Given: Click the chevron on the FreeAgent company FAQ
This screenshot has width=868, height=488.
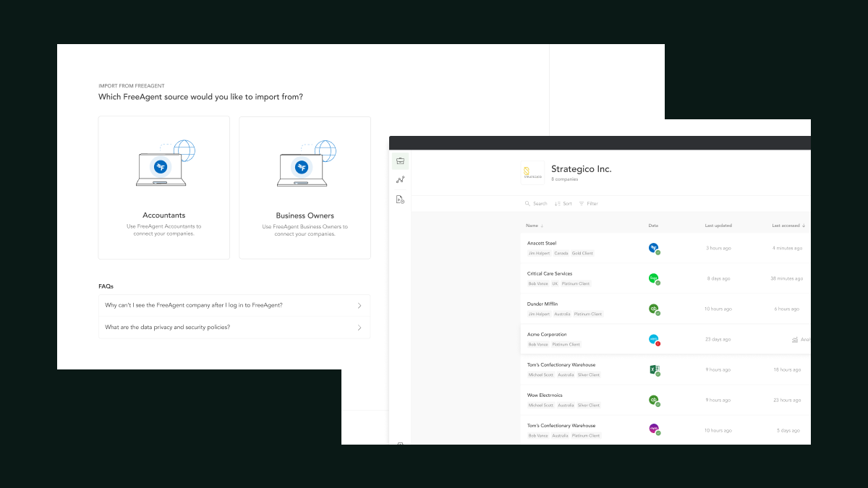Looking at the screenshot, I should coord(359,305).
